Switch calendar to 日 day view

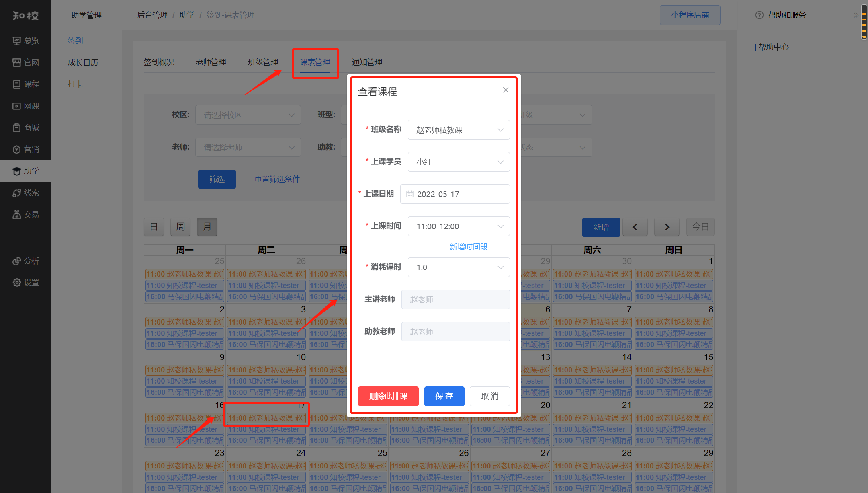154,227
